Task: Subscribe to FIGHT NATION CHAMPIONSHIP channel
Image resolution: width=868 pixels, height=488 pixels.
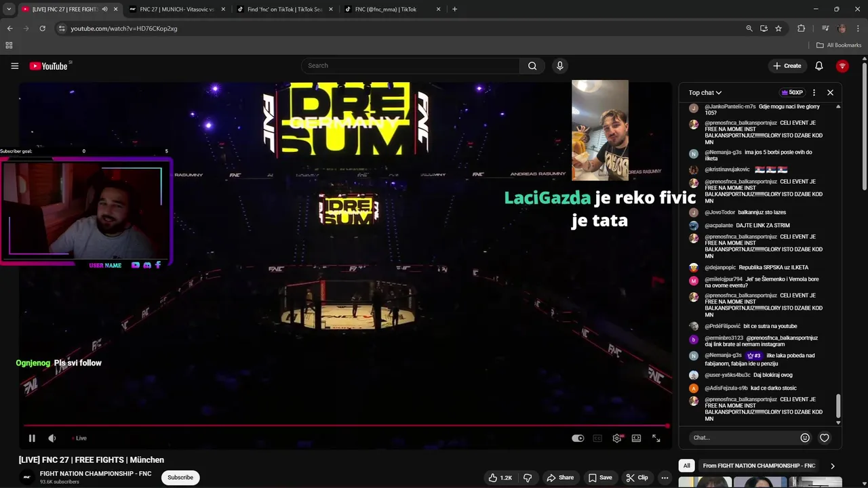Action: coord(180,477)
